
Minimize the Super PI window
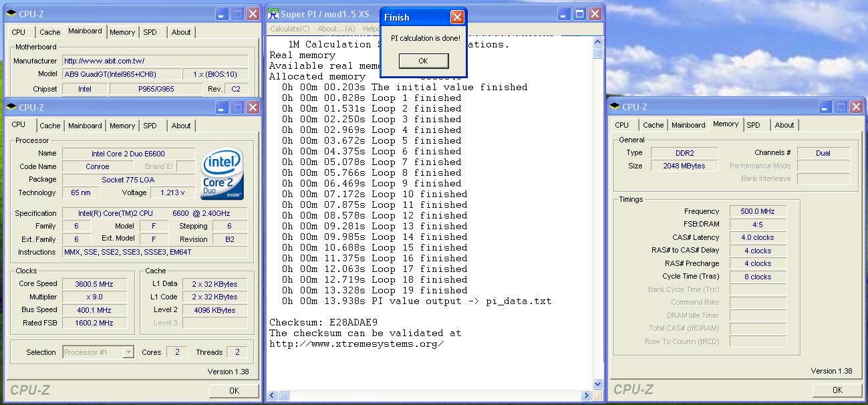pos(565,14)
